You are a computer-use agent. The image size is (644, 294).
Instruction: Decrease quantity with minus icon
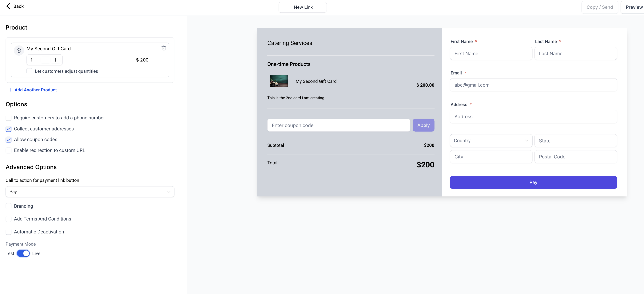[46, 60]
